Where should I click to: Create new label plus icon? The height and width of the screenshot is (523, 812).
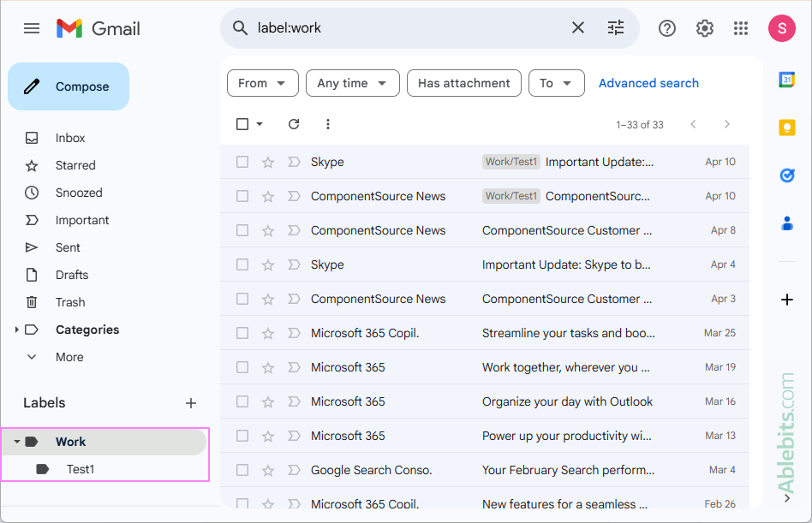coord(190,403)
